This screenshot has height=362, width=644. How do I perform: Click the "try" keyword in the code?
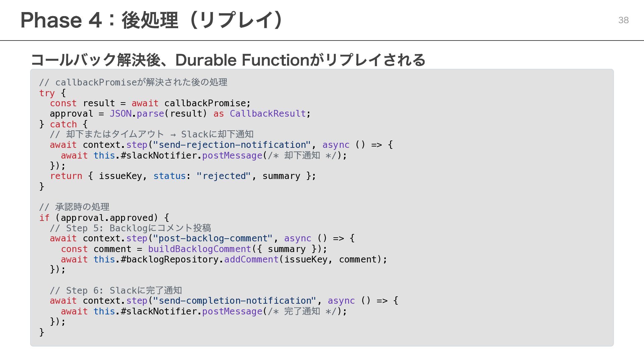click(x=47, y=93)
